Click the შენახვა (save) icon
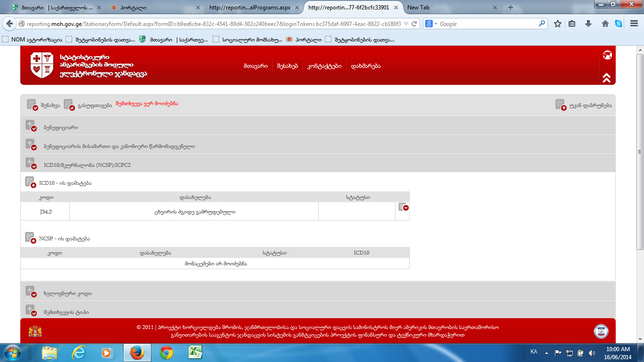Image resolution: width=644 pixels, height=362 pixels. [32, 105]
